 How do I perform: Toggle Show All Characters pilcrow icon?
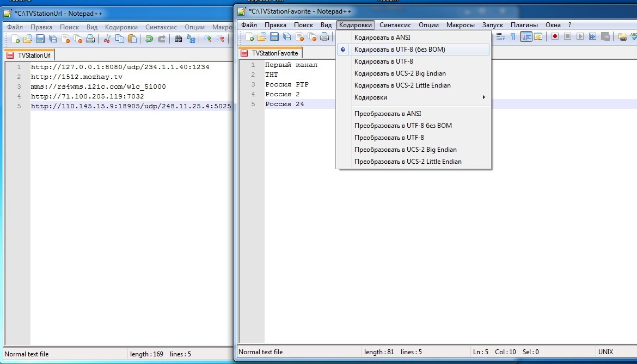513,37
